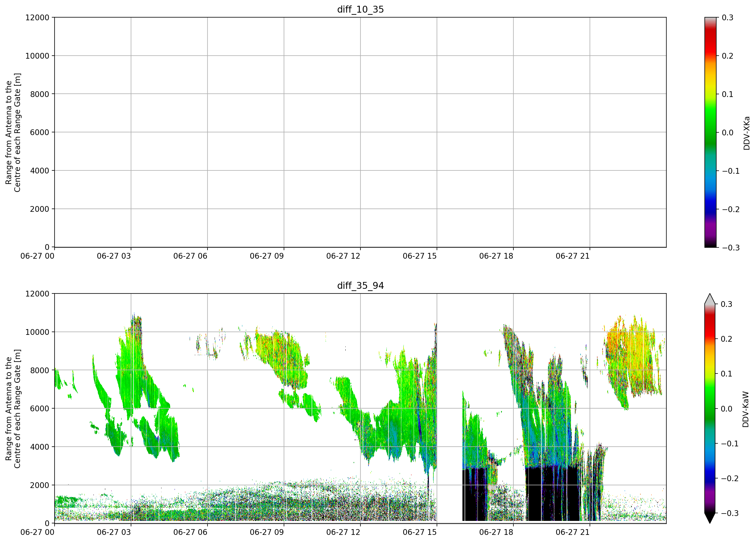
Task: Click the −0.1 tick on the DDV-XKa colorbar
Action: tap(731, 171)
